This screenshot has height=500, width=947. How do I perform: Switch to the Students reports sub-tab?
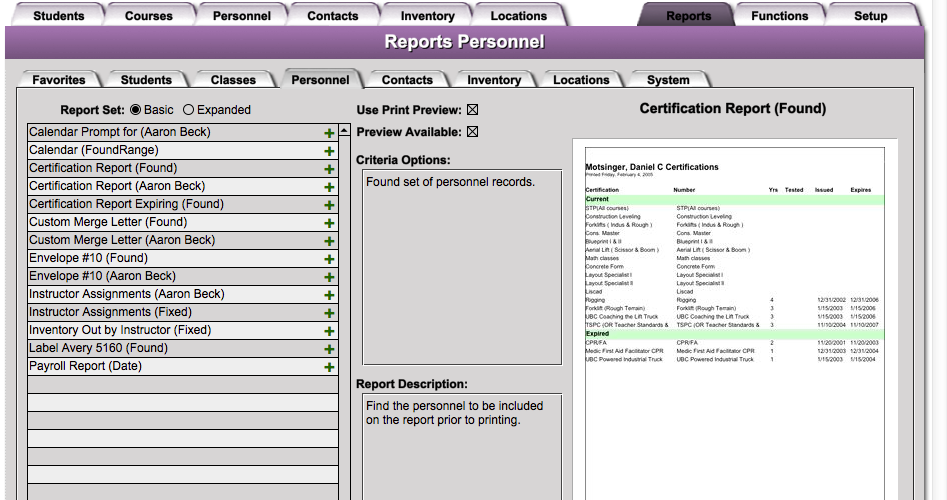click(146, 80)
